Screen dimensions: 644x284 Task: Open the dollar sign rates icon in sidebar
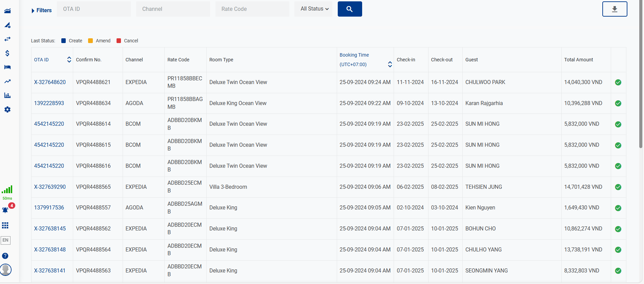[7, 53]
